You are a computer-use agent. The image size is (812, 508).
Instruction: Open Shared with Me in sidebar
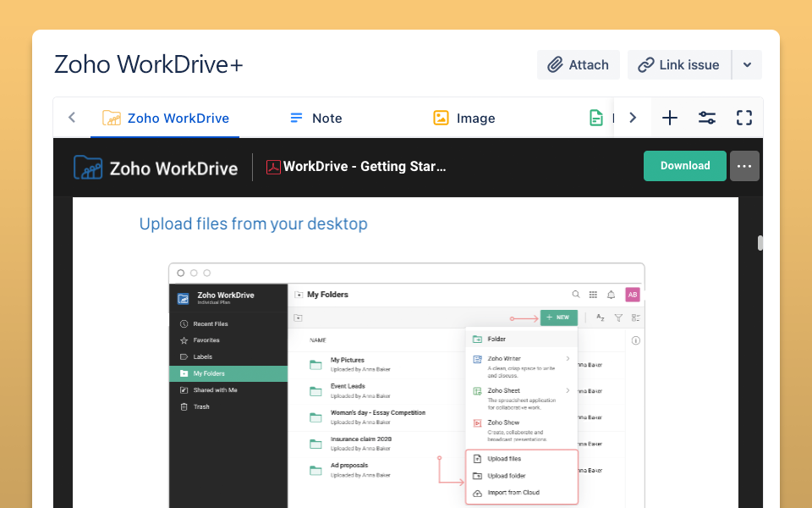[214, 390]
